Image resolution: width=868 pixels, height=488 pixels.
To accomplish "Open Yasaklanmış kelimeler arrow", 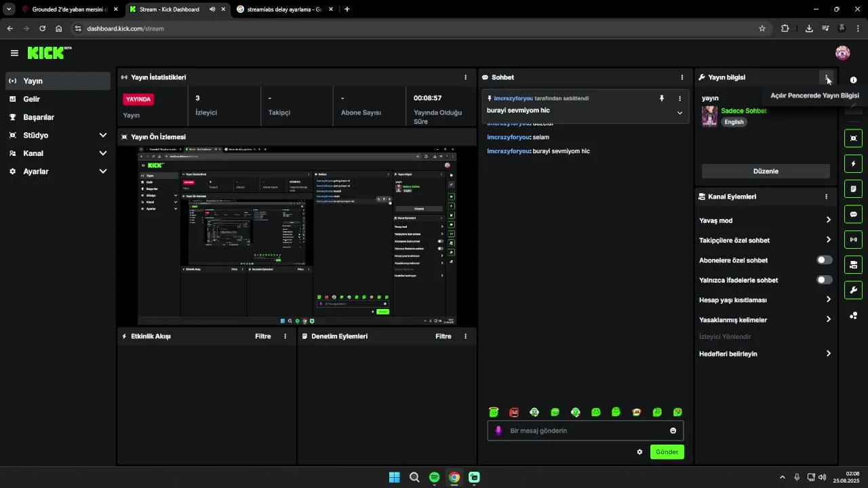I will (828, 320).
